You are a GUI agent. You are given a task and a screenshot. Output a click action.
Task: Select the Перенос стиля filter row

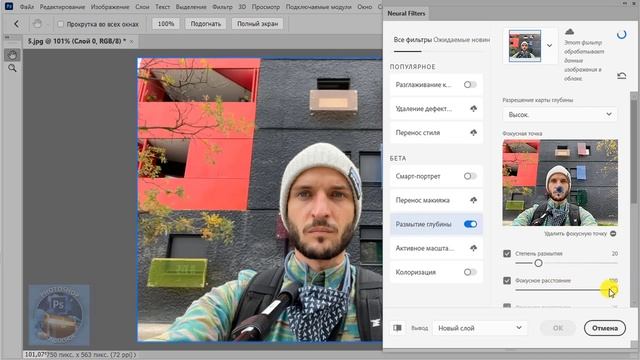[x=436, y=133]
